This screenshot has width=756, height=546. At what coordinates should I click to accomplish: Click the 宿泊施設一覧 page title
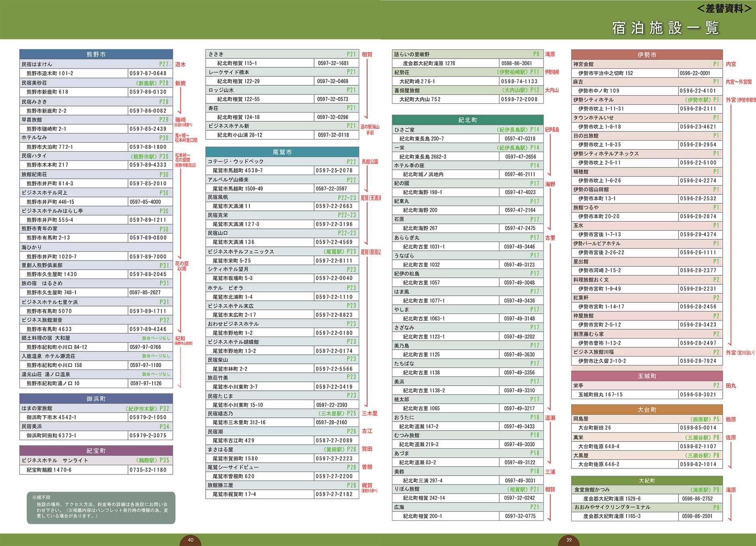click(x=666, y=28)
